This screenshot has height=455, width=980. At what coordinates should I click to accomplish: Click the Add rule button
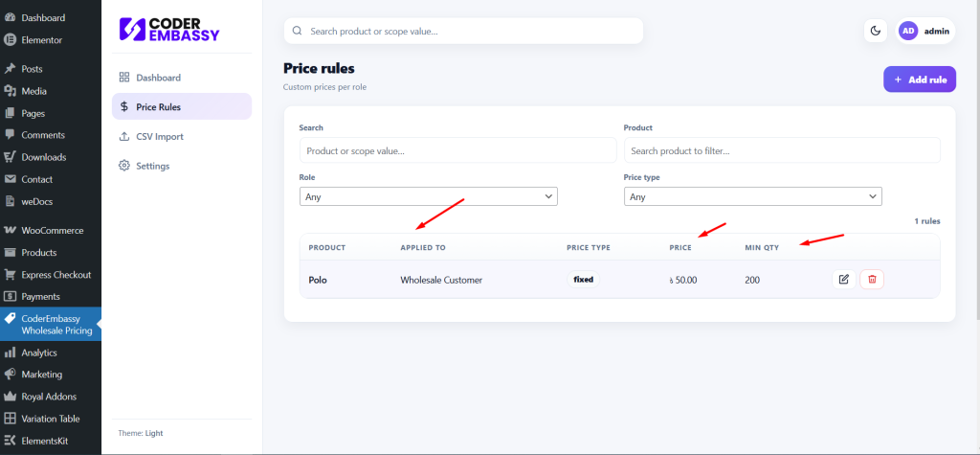919,80
